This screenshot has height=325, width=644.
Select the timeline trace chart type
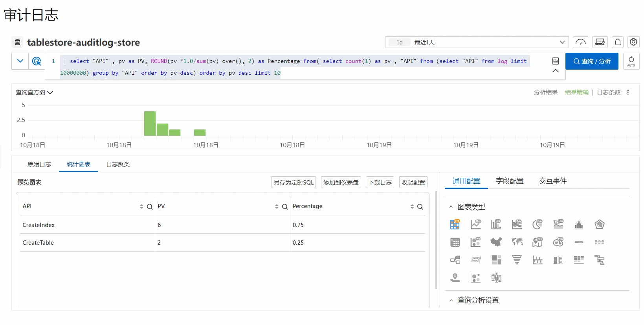point(599,242)
